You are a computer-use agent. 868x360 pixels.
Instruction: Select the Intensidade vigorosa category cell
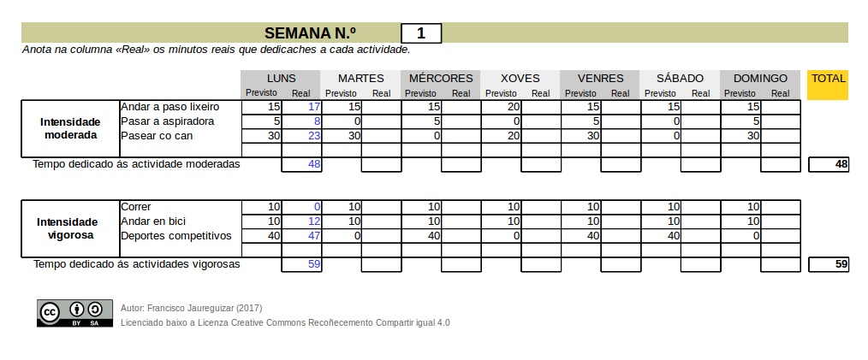click(x=70, y=228)
